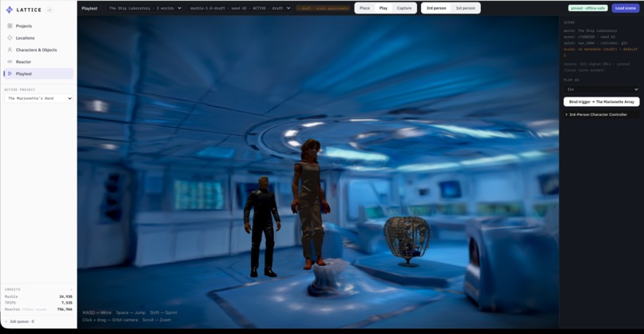Screen dimensions: 644x334
Task: Switch to Place mode
Action: click(x=364, y=8)
